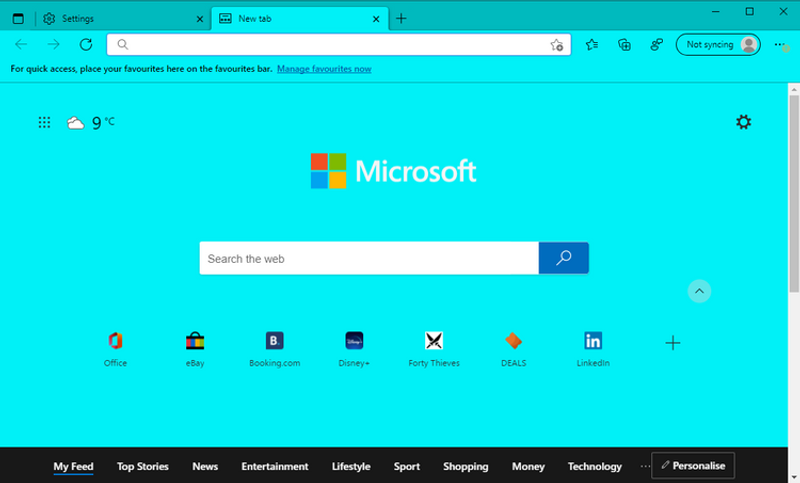Expand more feed categories ellipsis
800x483 pixels.
(644, 466)
